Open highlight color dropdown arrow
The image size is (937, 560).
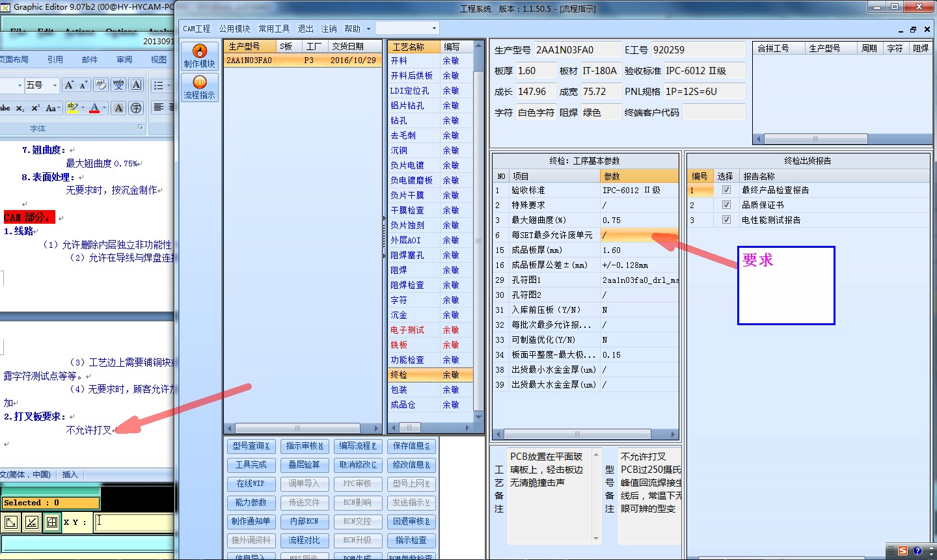point(83,108)
